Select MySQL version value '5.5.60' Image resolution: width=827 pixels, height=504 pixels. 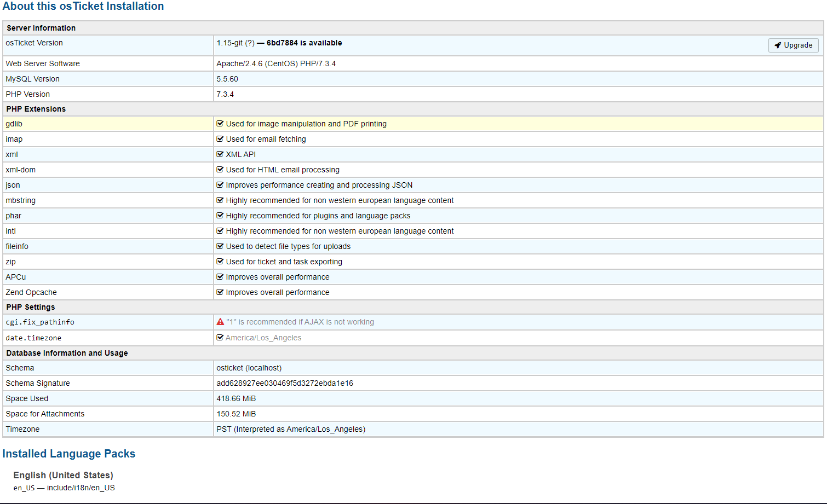227,79
